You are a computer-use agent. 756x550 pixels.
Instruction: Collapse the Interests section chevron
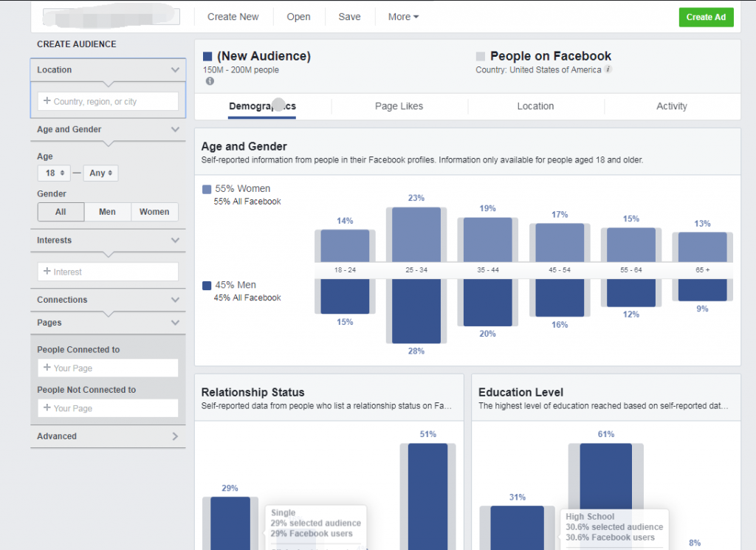(175, 240)
